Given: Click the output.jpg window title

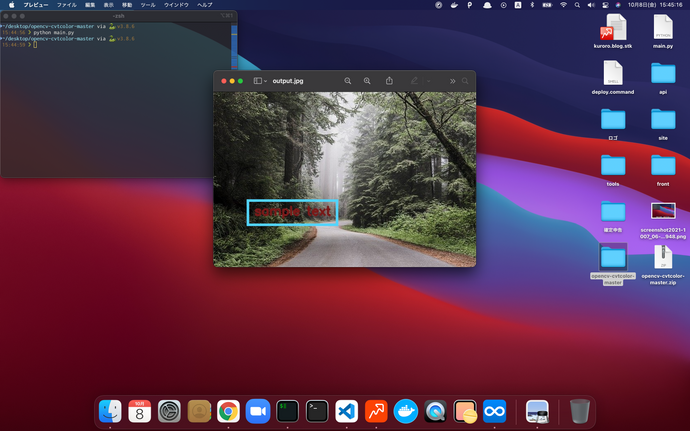Looking at the screenshot, I should pos(288,81).
